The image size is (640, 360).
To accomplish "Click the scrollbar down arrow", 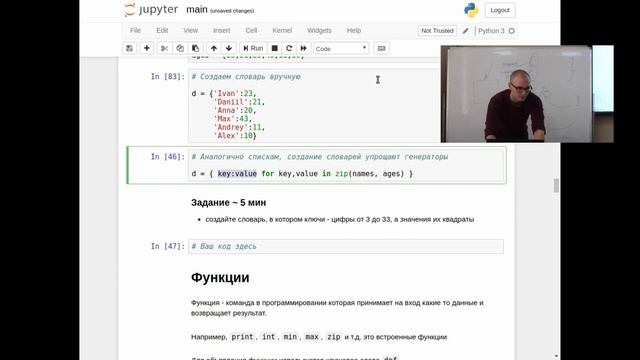I will (x=556, y=357).
